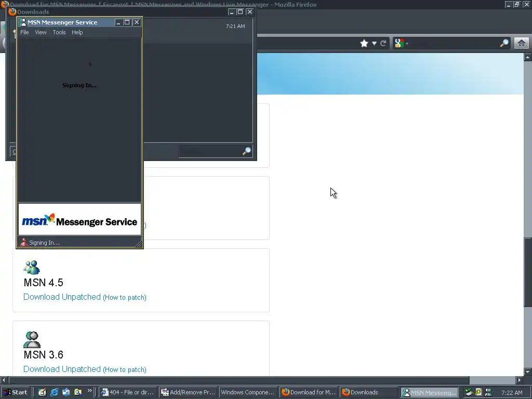Open How to patch link for MSN 4.5
The height and width of the screenshot is (399, 532).
point(125,298)
